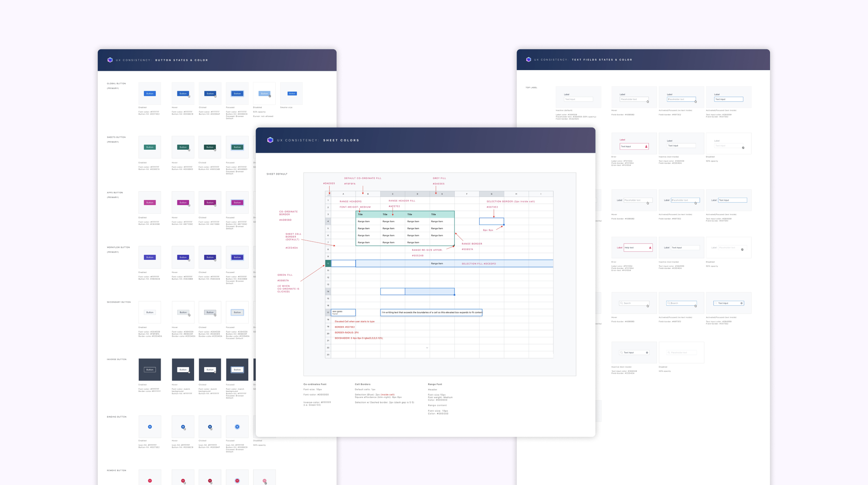Viewport: 868px width, 485px height.
Task: Click the warning triangle in top-label Error field
Action: point(646,147)
